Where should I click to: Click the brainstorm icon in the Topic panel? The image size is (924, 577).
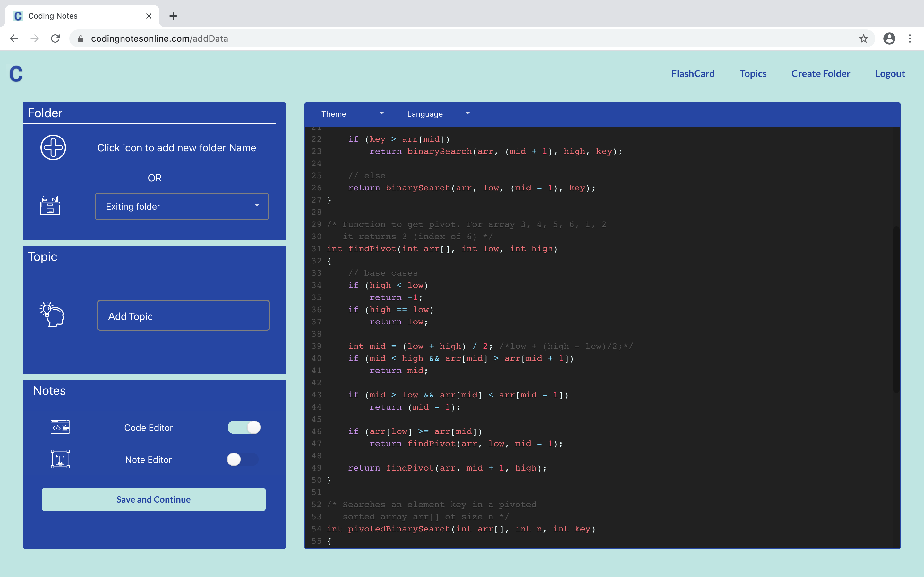52,314
